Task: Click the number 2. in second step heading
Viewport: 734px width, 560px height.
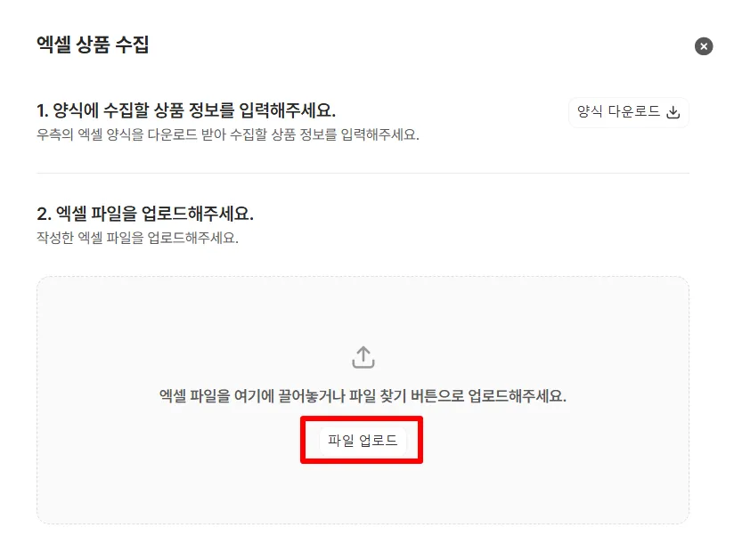Action: click(44, 215)
